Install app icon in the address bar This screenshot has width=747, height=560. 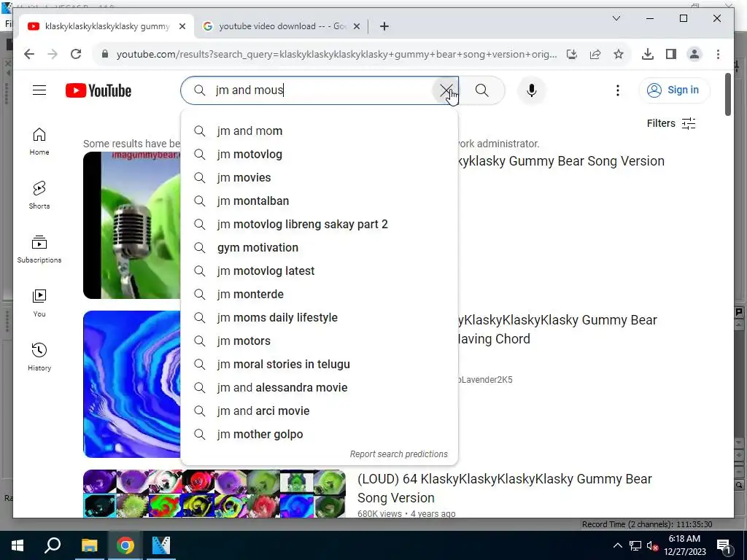point(572,54)
